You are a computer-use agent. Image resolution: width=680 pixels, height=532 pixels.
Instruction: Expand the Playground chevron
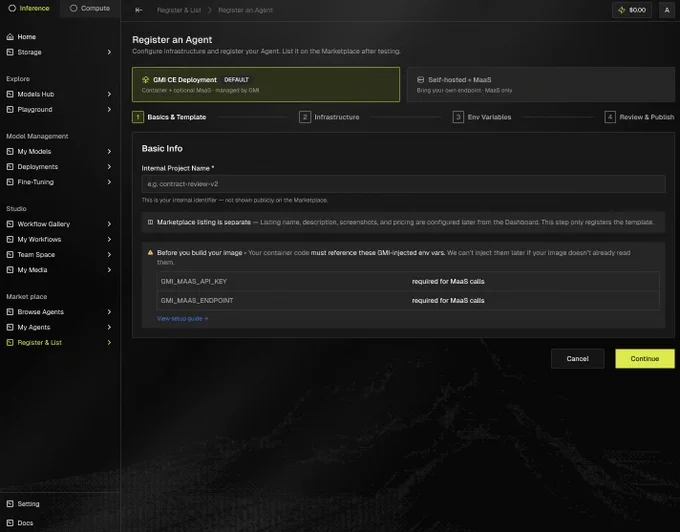109,109
